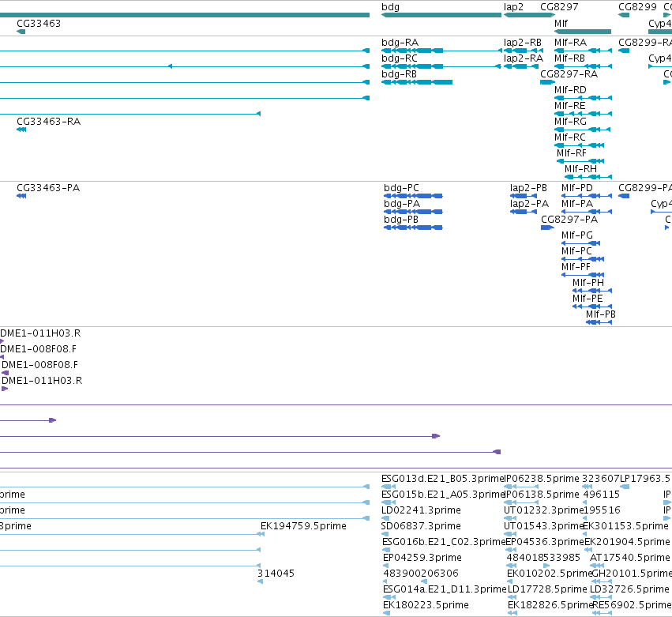Viewport: 672px width, 617px height.
Task: Select the bdg-PC protein label
Action: tap(402, 188)
